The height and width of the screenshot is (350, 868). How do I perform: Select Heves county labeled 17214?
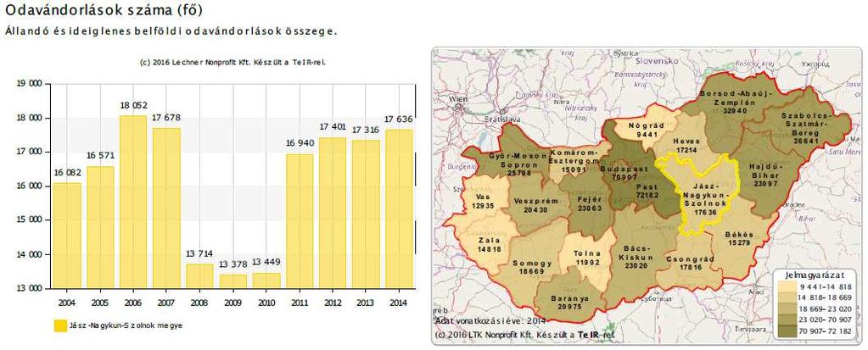(686, 145)
